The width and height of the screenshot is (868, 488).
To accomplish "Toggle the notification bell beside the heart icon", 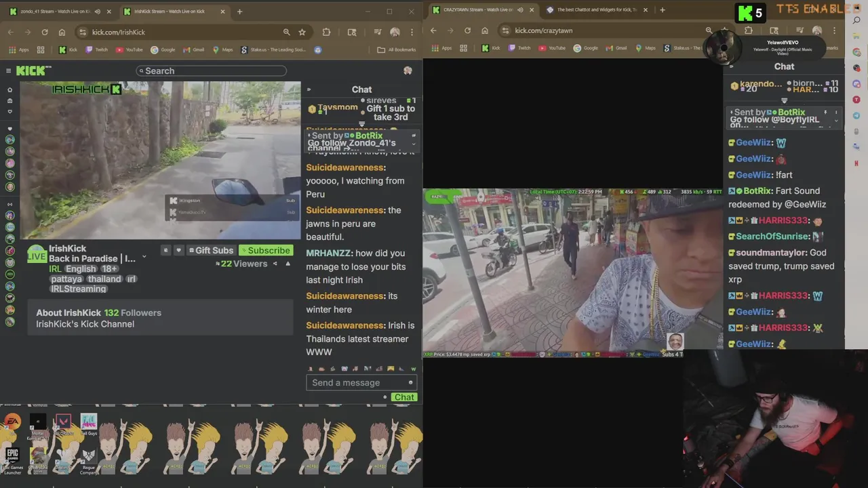I will 165,250.
